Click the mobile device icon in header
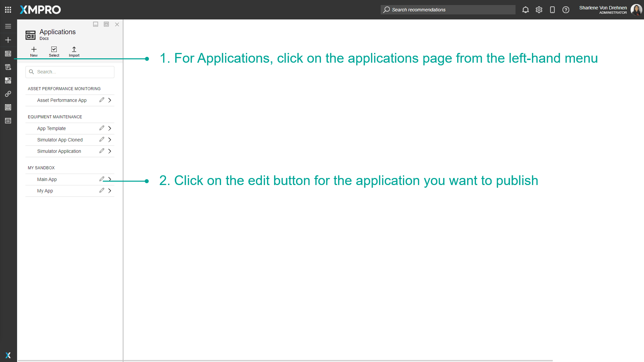The height and width of the screenshot is (362, 644). [x=552, y=10]
